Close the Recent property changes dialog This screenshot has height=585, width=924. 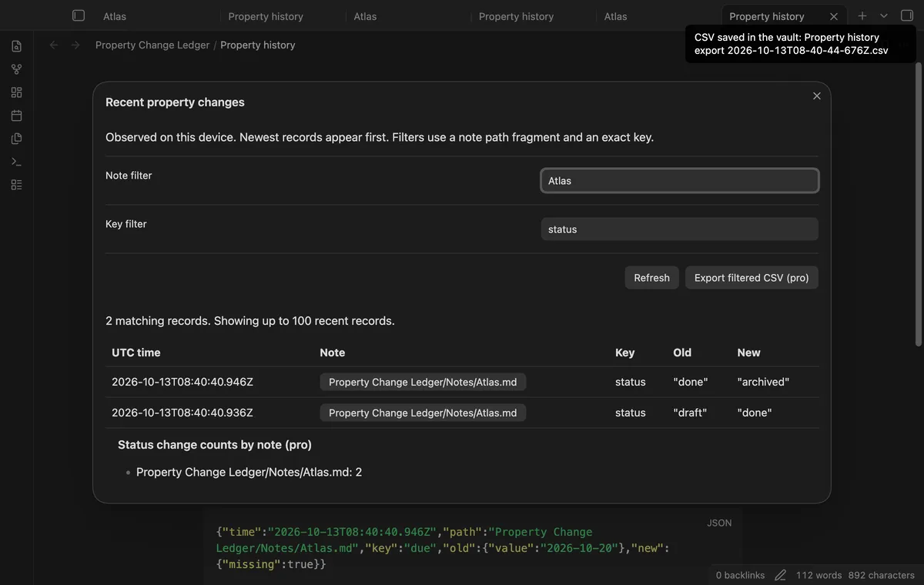tap(817, 95)
